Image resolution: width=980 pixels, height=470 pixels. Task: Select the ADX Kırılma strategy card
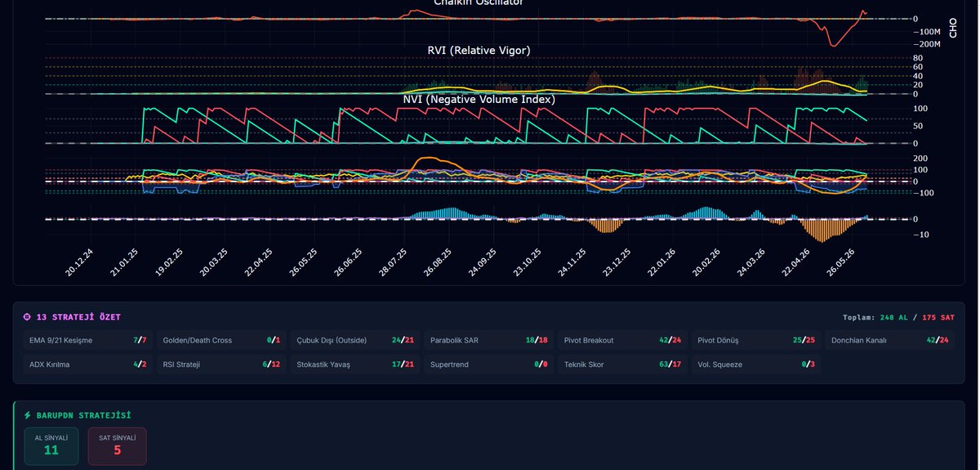click(x=87, y=365)
